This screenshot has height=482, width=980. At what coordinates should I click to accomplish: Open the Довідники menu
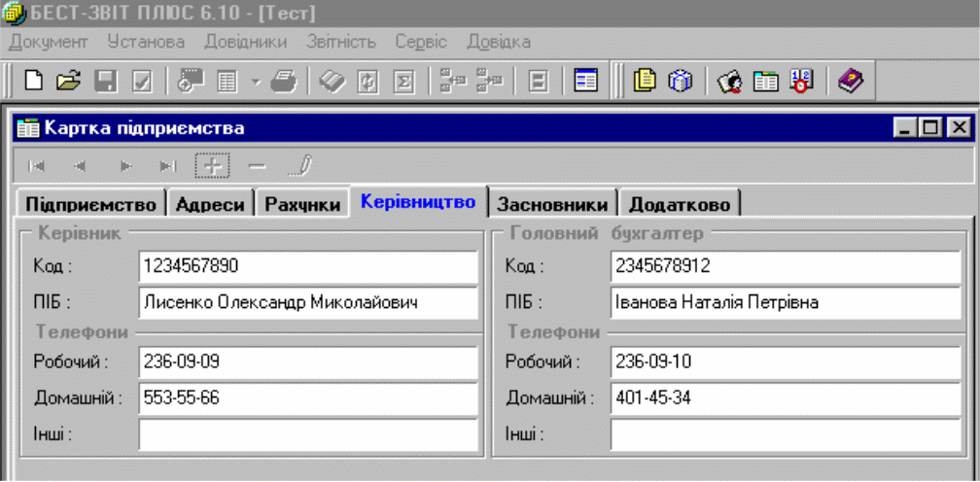245,42
